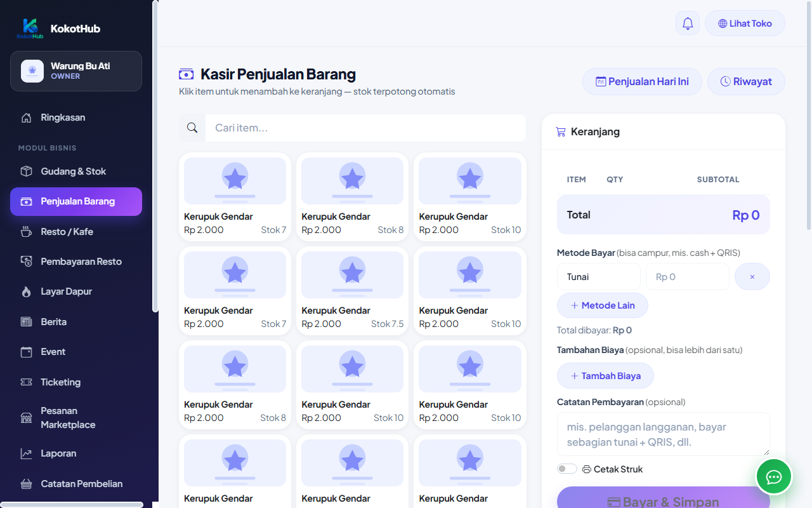
Task: Click the sidebar's vertical scrollbar
Action: [155, 156]
